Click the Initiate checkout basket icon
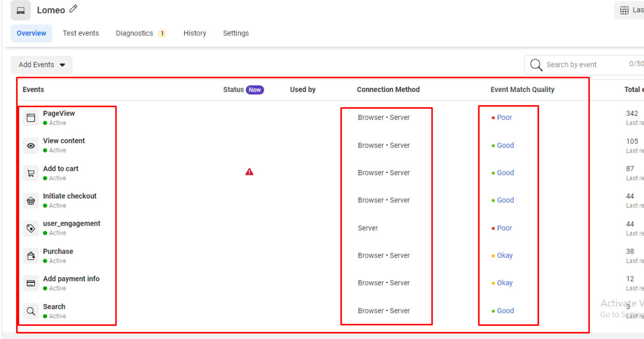 point(31,201)
